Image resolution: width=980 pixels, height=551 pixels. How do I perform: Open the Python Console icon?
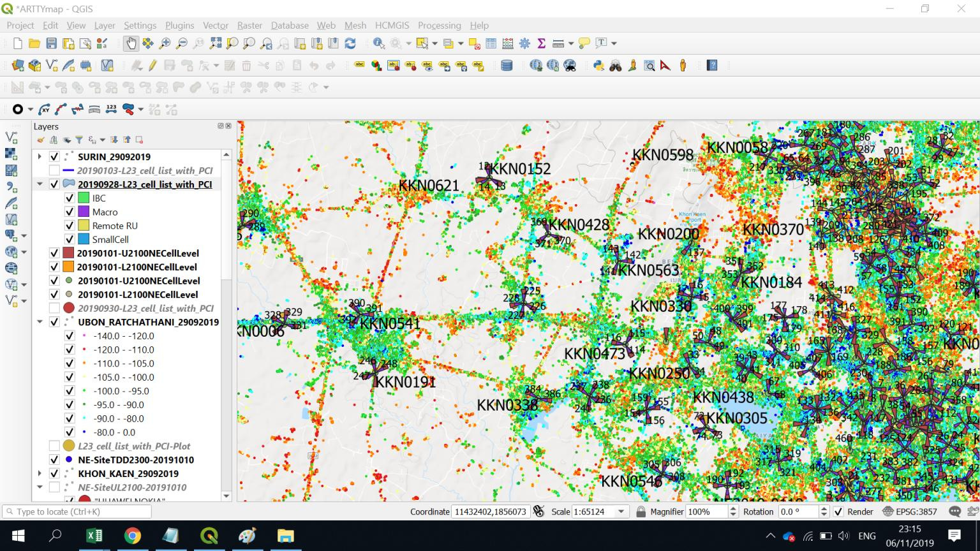pos(598,66)
